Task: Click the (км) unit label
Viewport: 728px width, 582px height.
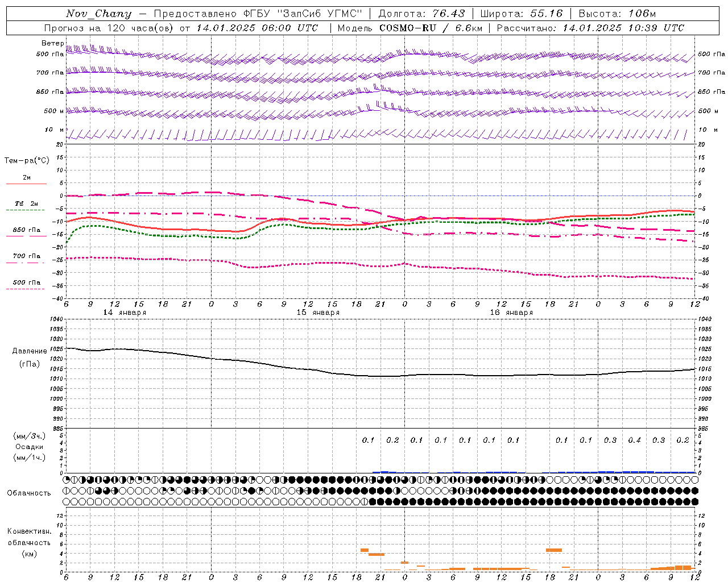Action: (29, 554)
